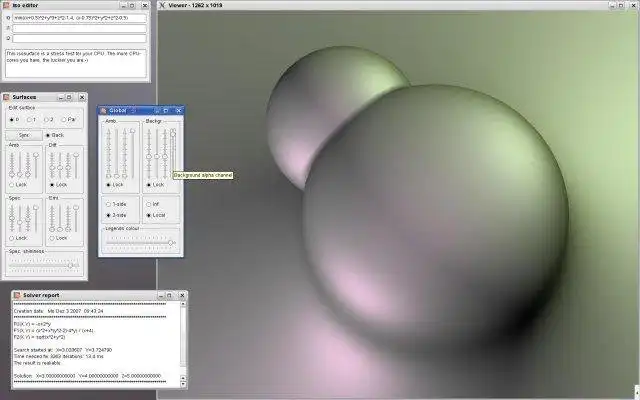640x400 pixels.
Task: Toggle Lock under Surfaces Diff sliders
Action: tap(52, 185)
